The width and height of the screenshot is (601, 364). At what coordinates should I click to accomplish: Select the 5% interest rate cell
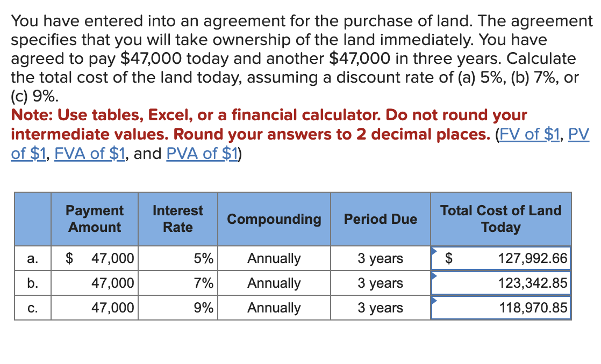pyautogui.click(x=178, y=258)
